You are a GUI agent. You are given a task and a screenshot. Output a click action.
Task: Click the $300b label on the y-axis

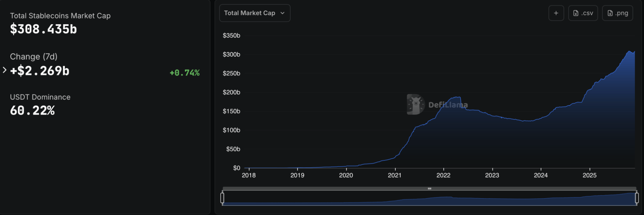click(231, 55)
